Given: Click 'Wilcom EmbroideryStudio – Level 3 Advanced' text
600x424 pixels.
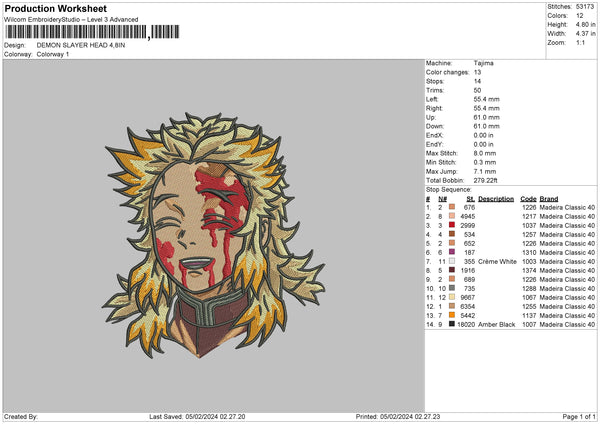Looking at the screenshot, I should (71, 20).
